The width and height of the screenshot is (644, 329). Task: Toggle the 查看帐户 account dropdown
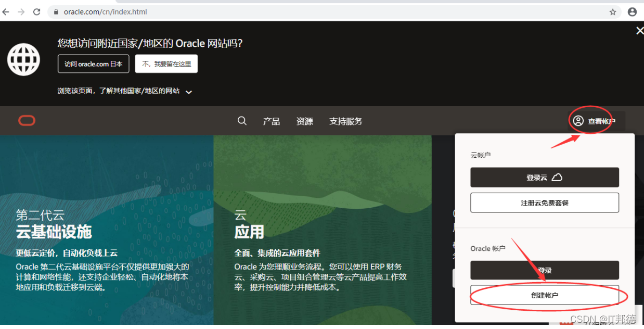point(596,121)
